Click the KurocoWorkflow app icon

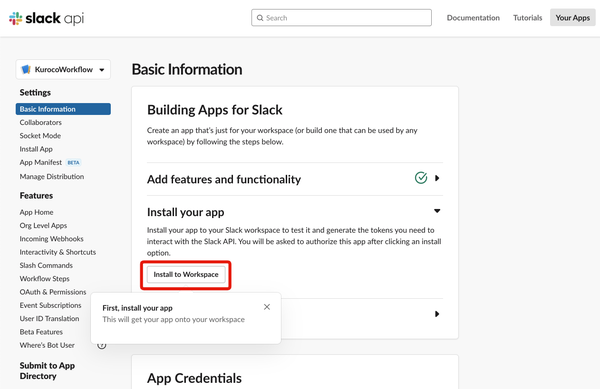[x=26, y=69]
